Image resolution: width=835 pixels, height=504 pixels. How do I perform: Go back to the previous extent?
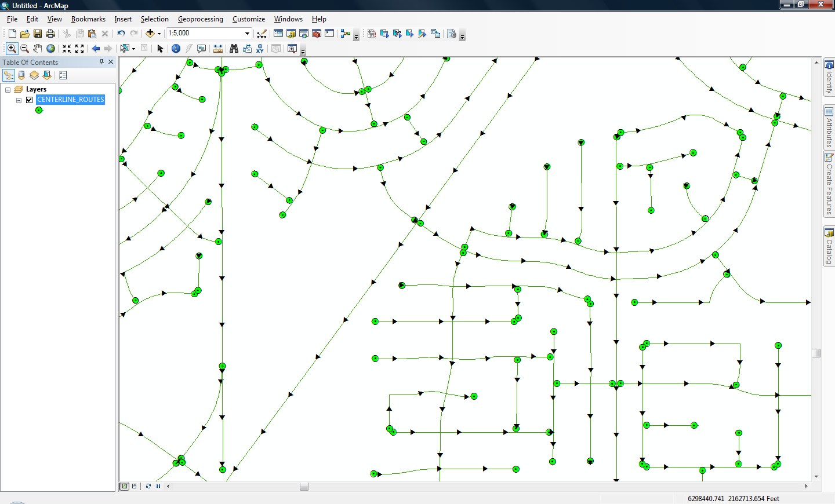pyautogui.click(x=96, y=49)
